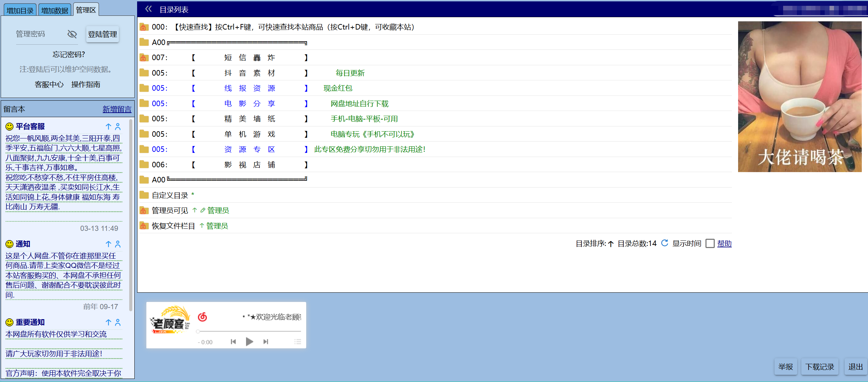Toggle directory sort order arrow
The image size is (868, 382).
[611, 244]
